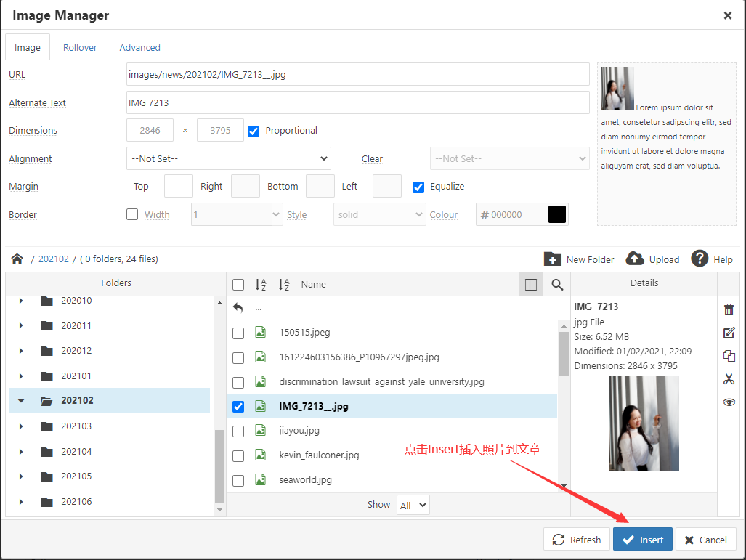Click the black border colour swatch
Viewport: 746px width, 560px height.
coord(556,214)
